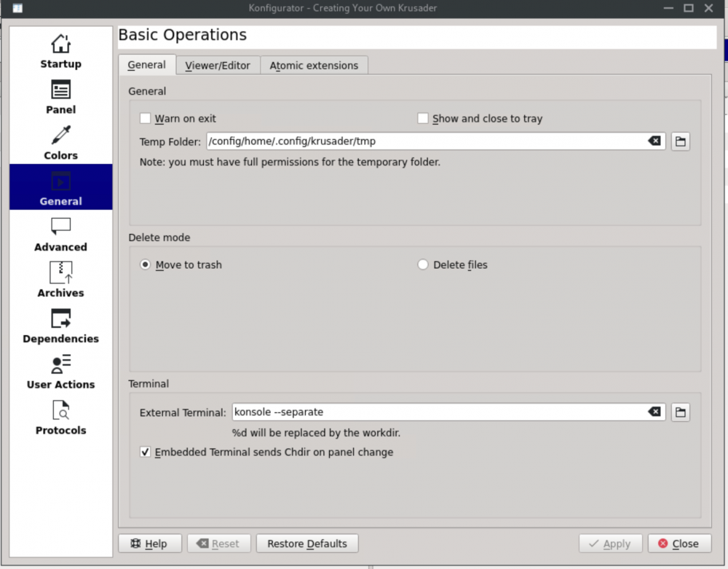Open the Dependencies settings page

pos(61,326)
